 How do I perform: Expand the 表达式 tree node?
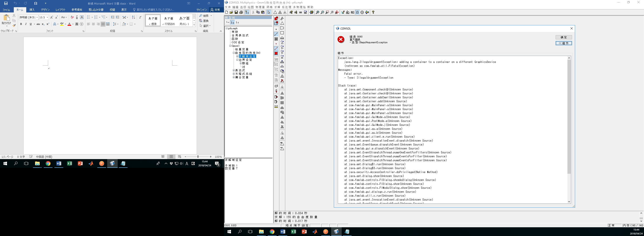click(x=234, y=70)
